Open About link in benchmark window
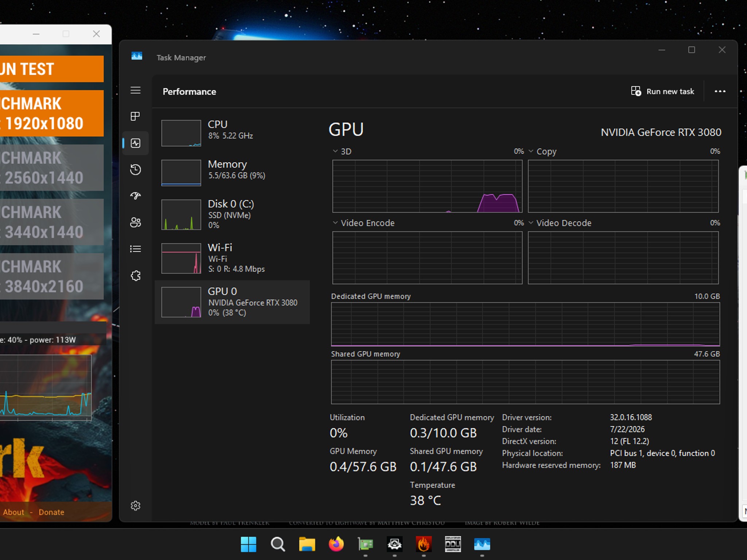 tap(13, 512)
